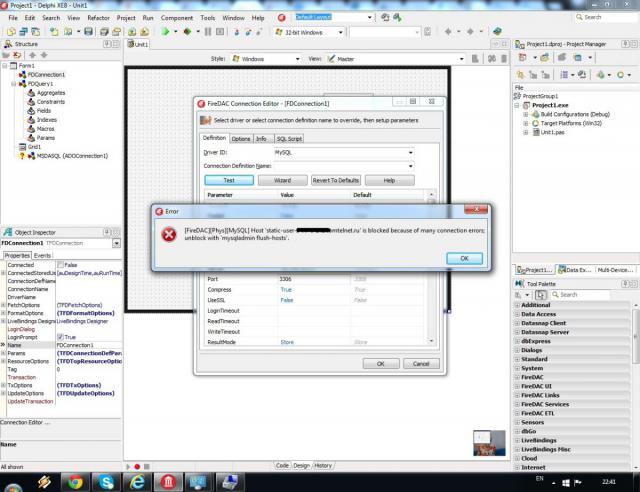Click the Save disk toolbar icon
The height and width of the screenshot is (492, 640).
tap(88, 31)
